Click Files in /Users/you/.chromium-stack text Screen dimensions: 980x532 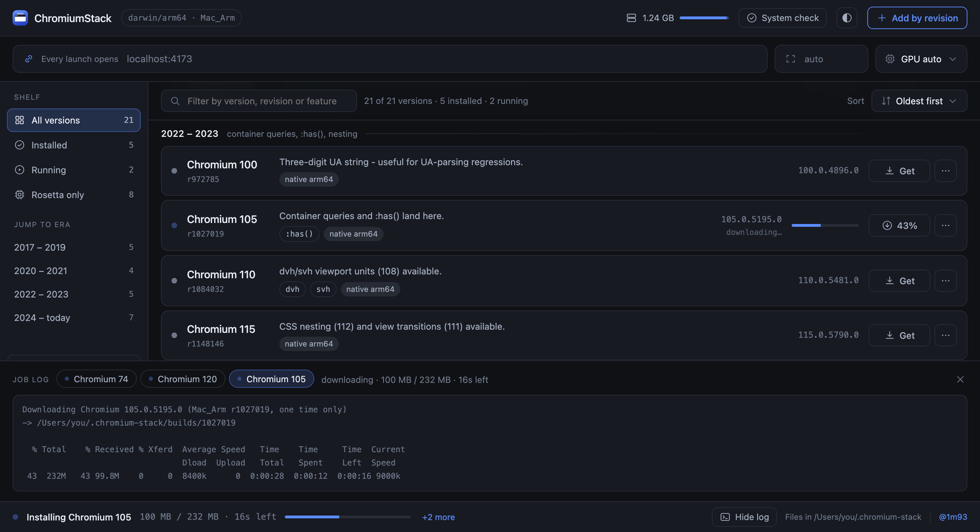tap(853, 517)
